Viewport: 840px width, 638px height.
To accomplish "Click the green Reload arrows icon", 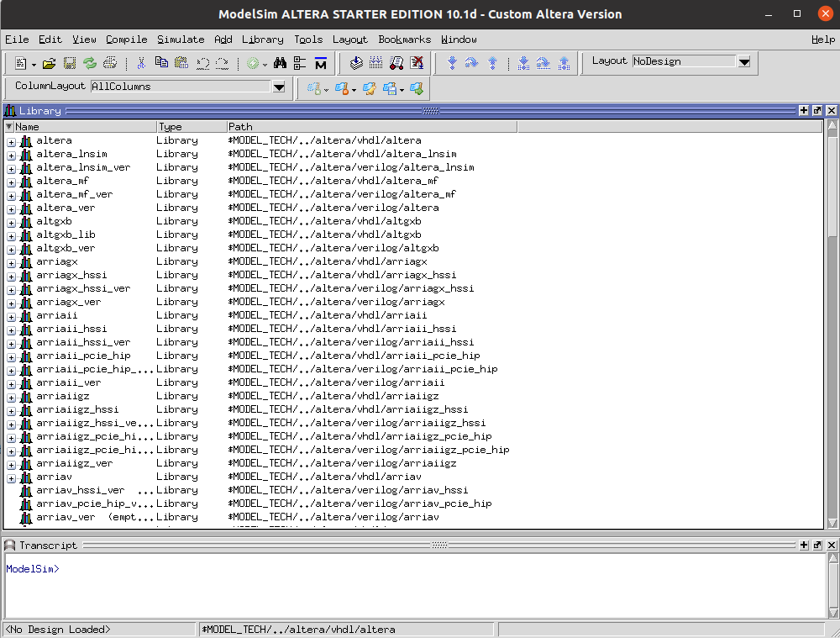I will click(x=90, y=63).
